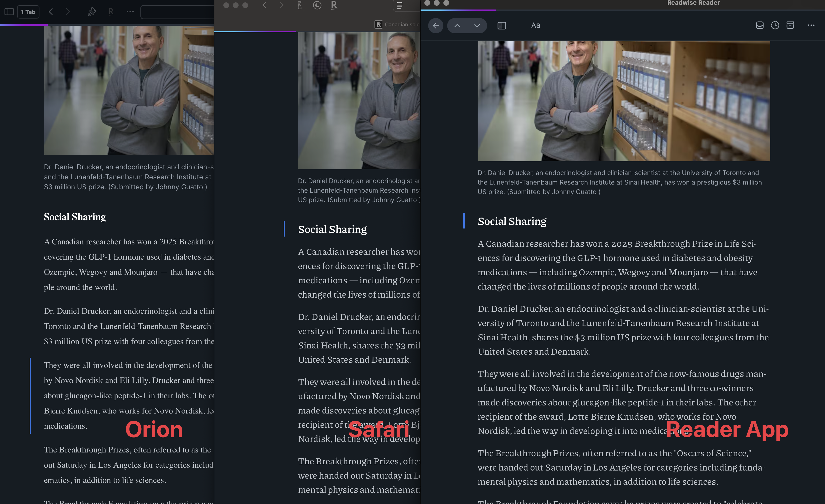Click the 'The Breakthrough Prizes' paragraph in Reader app

(621, 467)
